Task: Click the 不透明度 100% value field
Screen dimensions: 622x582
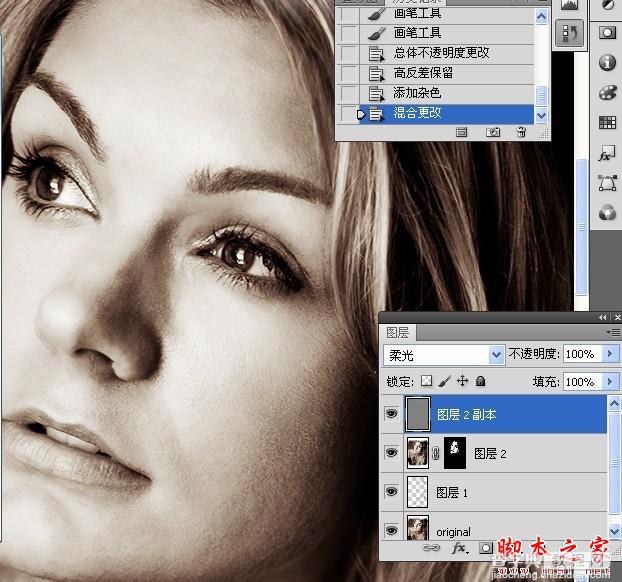Action: tap(582, 353)
